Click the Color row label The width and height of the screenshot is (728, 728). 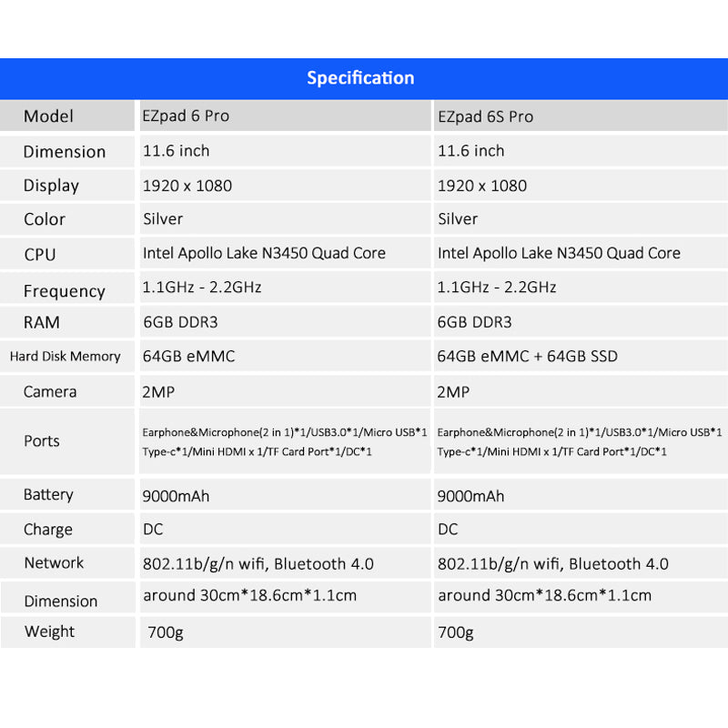tap(45, 219)
